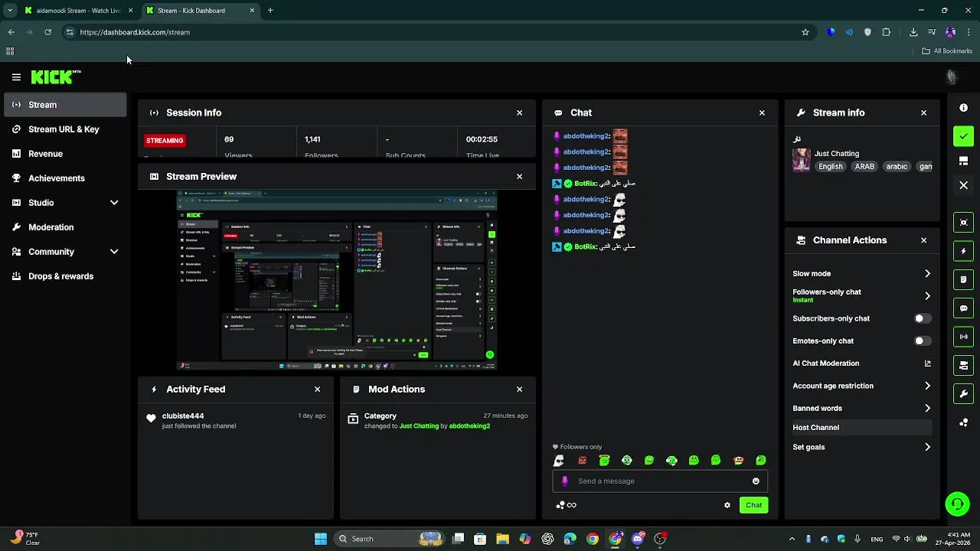Insert the monkey face emote

738,461
